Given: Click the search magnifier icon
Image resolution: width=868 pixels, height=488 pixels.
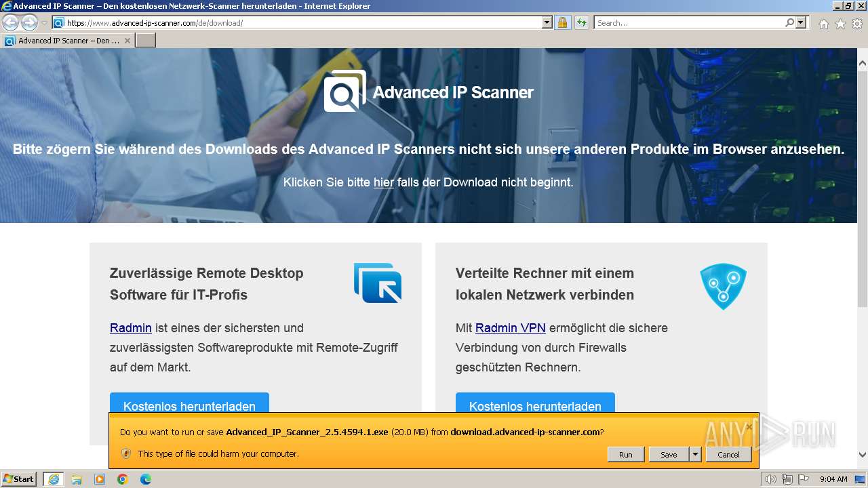Looking at the screenshot, I should point(789,23).
